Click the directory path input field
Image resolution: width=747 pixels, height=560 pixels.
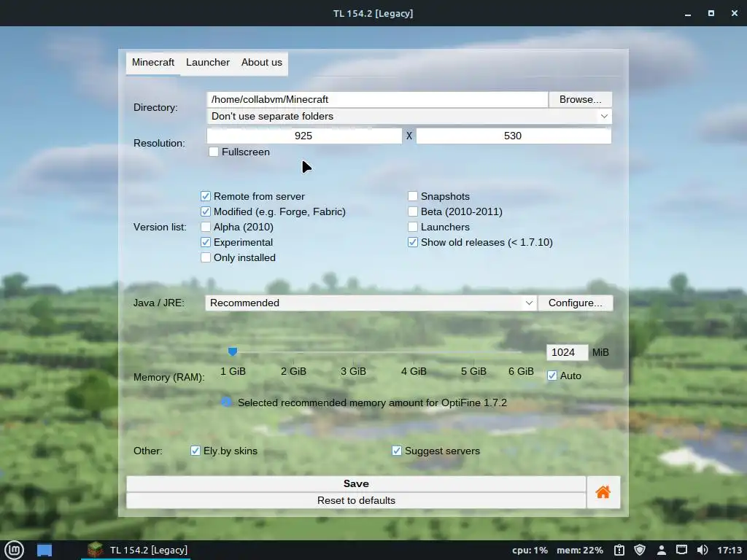click(x=377, y=99)
